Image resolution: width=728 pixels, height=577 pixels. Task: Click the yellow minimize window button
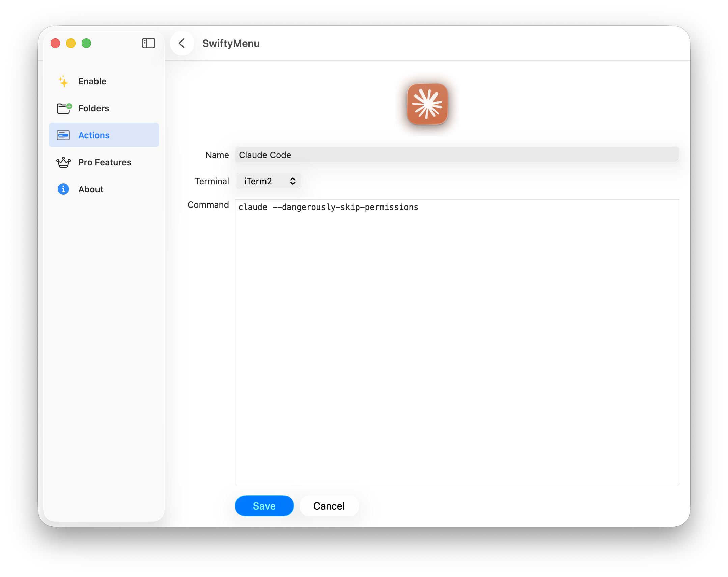(71, 43)
